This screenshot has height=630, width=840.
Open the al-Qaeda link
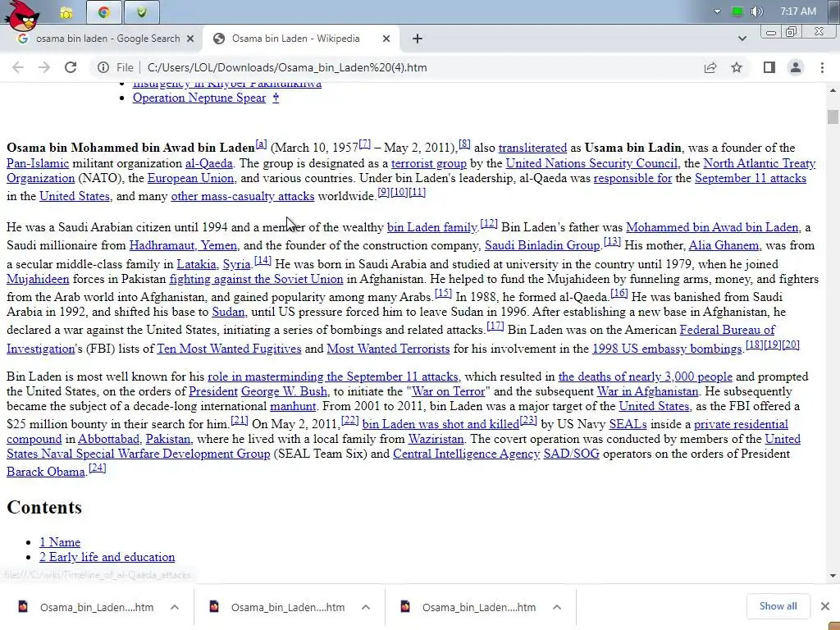209,163
